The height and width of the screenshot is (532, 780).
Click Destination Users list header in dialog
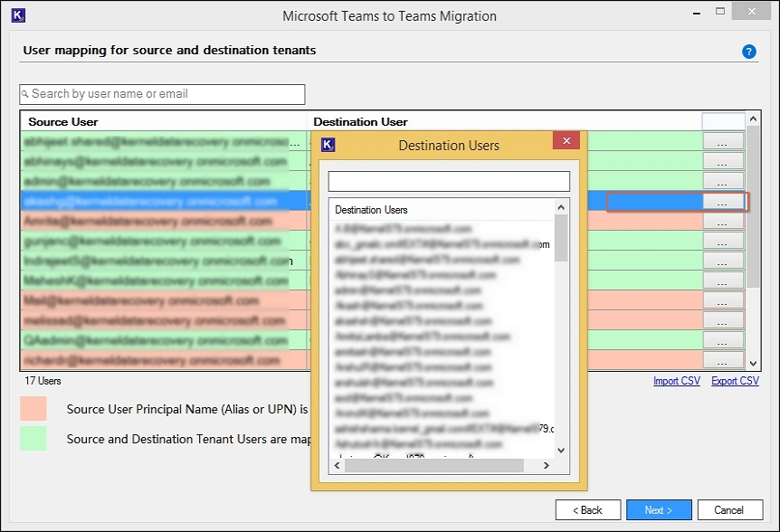pyautogui.click(x=371, y=210)
